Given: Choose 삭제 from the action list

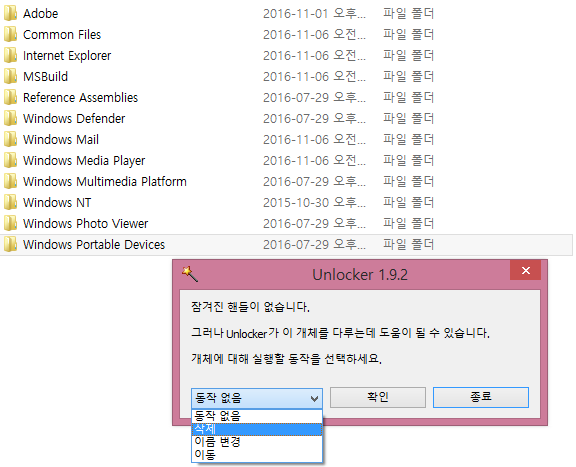Looking at the screenshot, I should coord(257,429).
